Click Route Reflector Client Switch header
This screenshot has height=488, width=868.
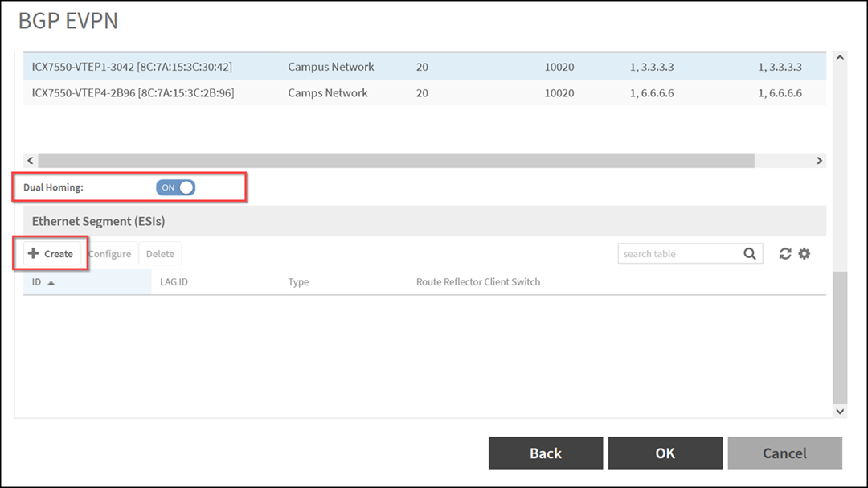pos(478,282)
